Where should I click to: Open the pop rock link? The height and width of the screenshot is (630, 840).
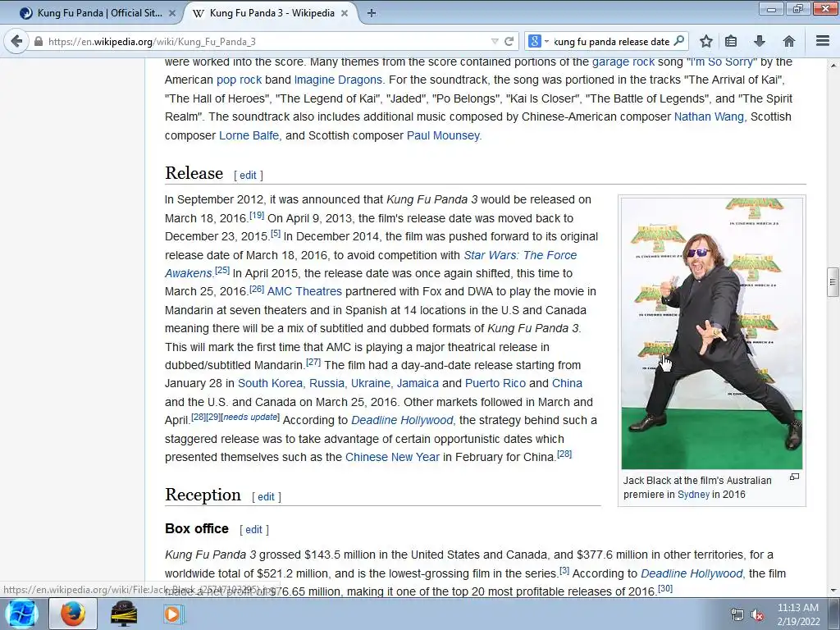(x=239, y=80)
